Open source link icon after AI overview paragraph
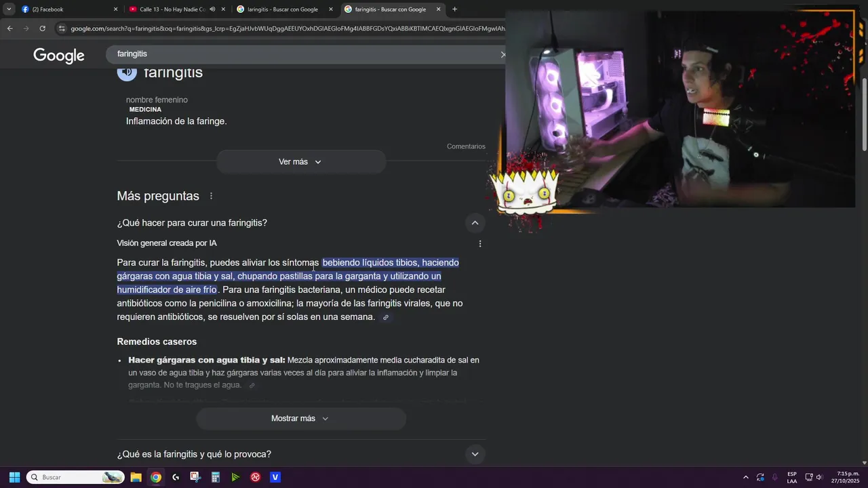This screenshot has height=488, width=868. tap(386, 317)
